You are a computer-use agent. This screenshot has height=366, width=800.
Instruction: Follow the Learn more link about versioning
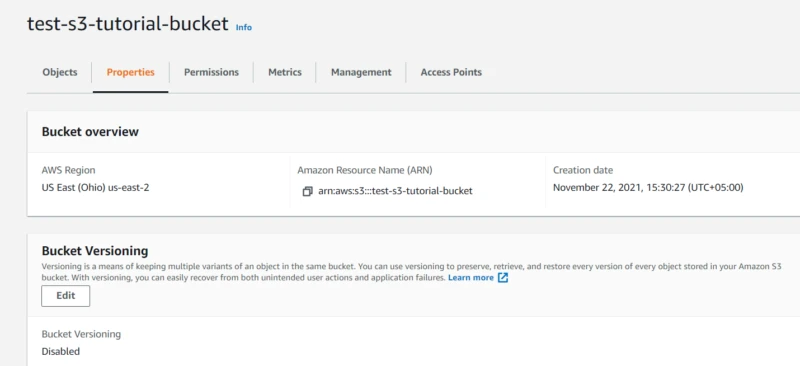point(471,278)
